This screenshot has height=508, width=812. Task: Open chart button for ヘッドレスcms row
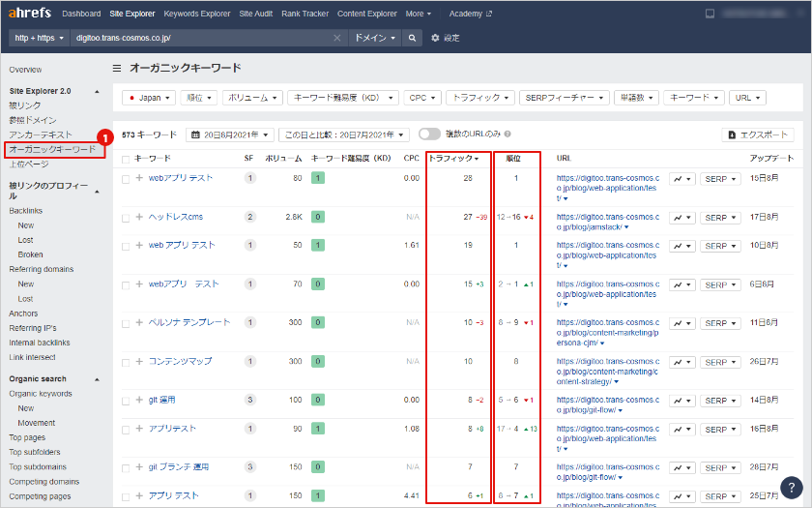pyautogui.click(x=682, y=218)
